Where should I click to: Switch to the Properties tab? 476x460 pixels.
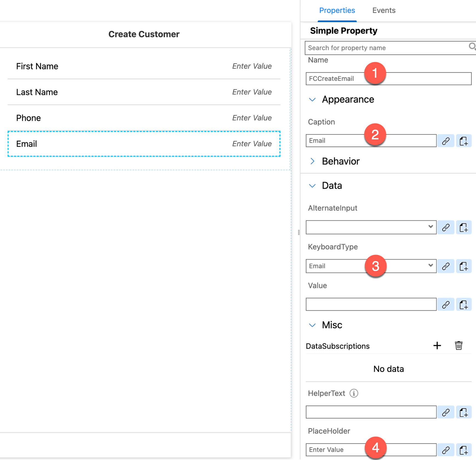click(x=337, y=10)
